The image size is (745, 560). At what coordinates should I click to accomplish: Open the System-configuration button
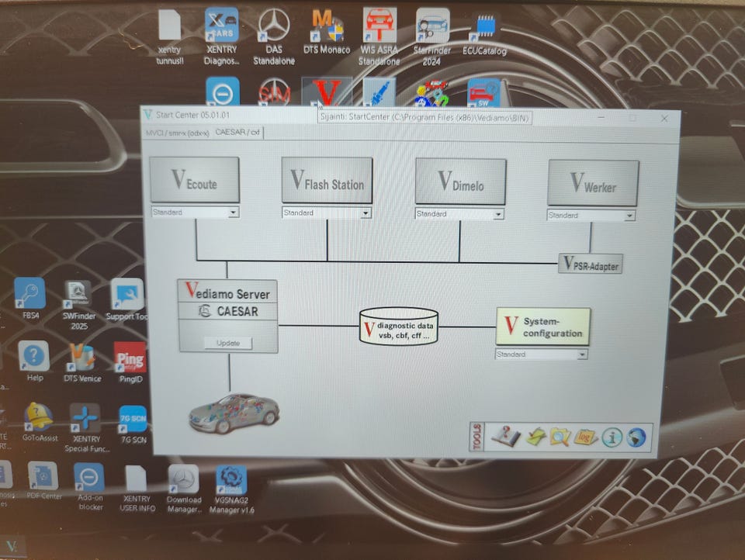[543, 327]
